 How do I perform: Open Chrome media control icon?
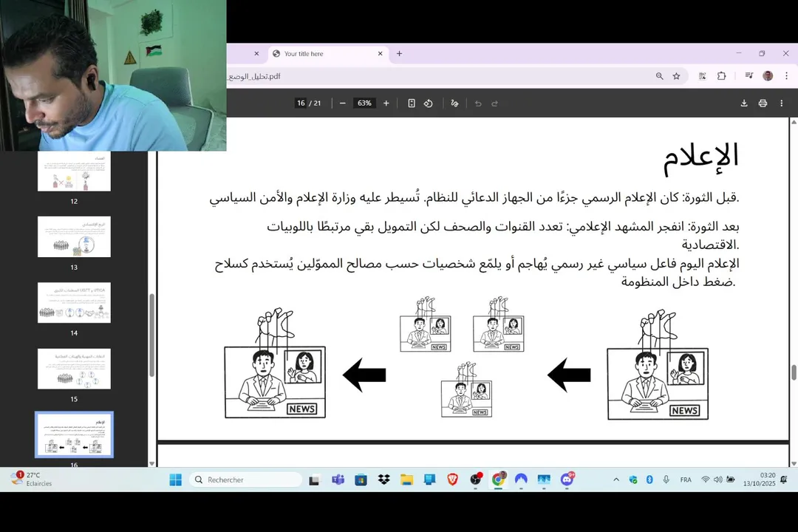(748, 76)
